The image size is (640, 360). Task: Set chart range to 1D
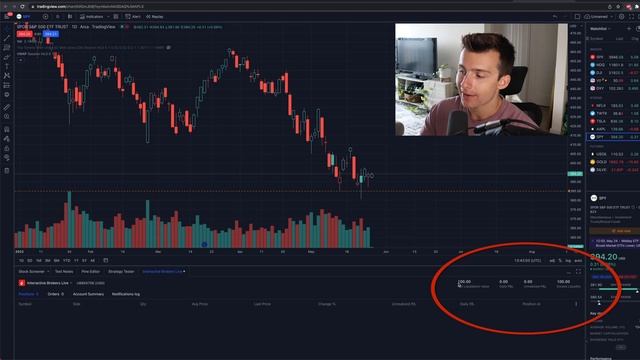pyautogui.click(x=21, y=260)
